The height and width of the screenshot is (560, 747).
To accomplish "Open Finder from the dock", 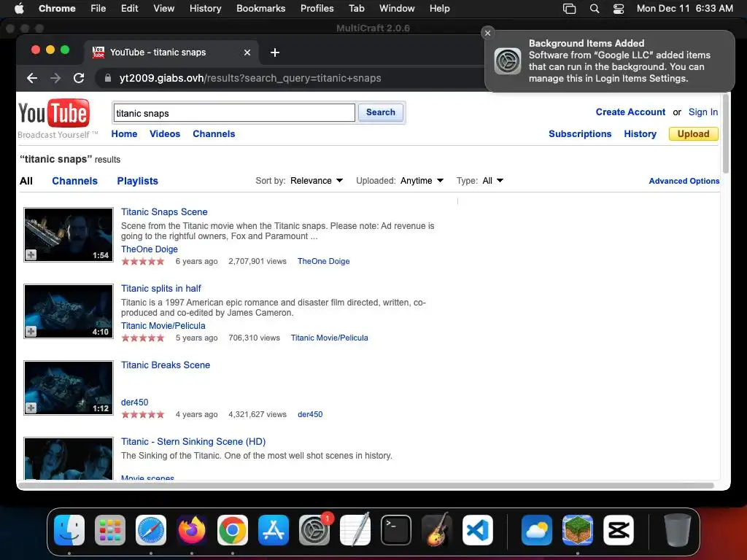I will click(x=69, y=530).
